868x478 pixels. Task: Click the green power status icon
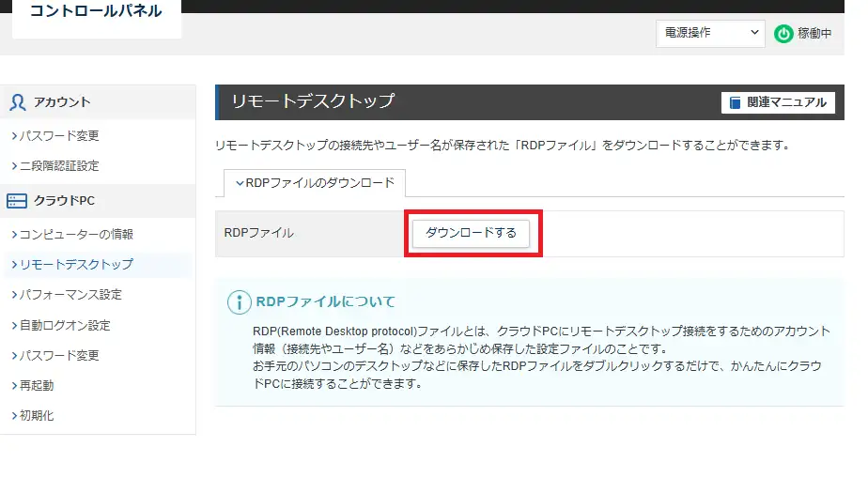[x=783, y=33]
